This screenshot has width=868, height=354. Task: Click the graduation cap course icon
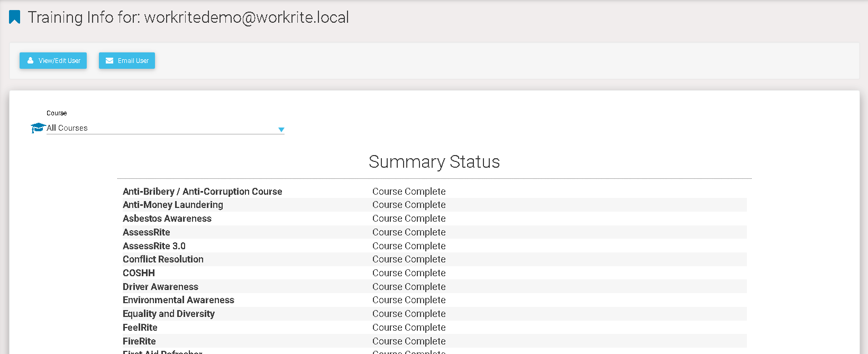click(38, 128)
